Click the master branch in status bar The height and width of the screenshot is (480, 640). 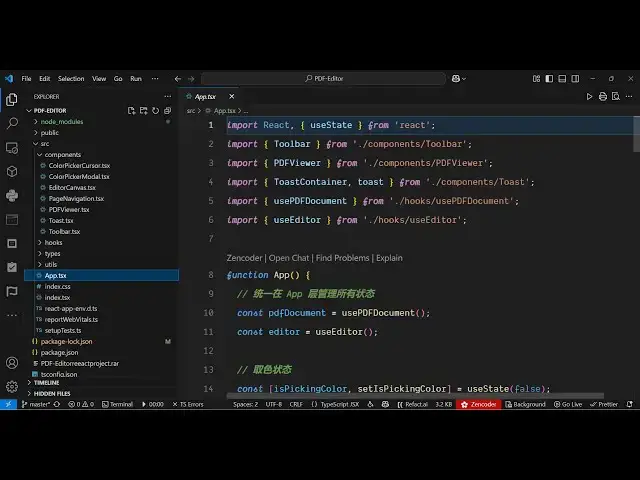[36, 404]
